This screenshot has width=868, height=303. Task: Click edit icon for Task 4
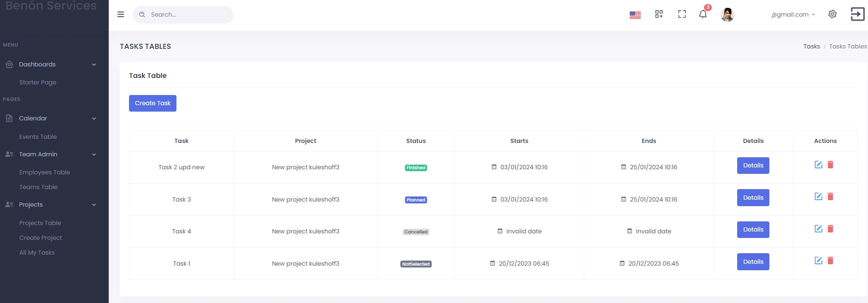point(818,229)
